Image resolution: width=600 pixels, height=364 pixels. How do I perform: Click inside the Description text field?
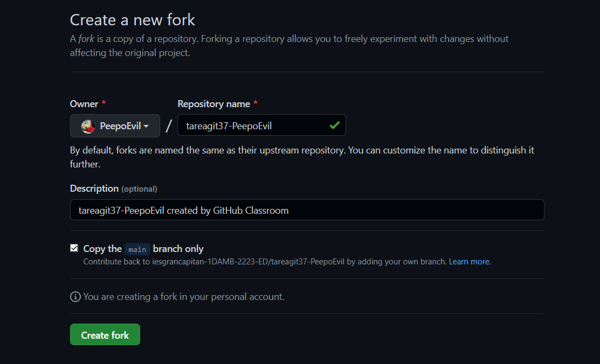click(307, 209)
